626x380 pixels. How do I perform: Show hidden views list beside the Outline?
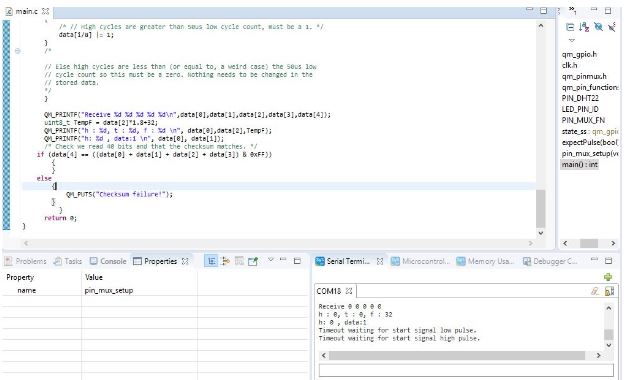click(x=573, y=10)
